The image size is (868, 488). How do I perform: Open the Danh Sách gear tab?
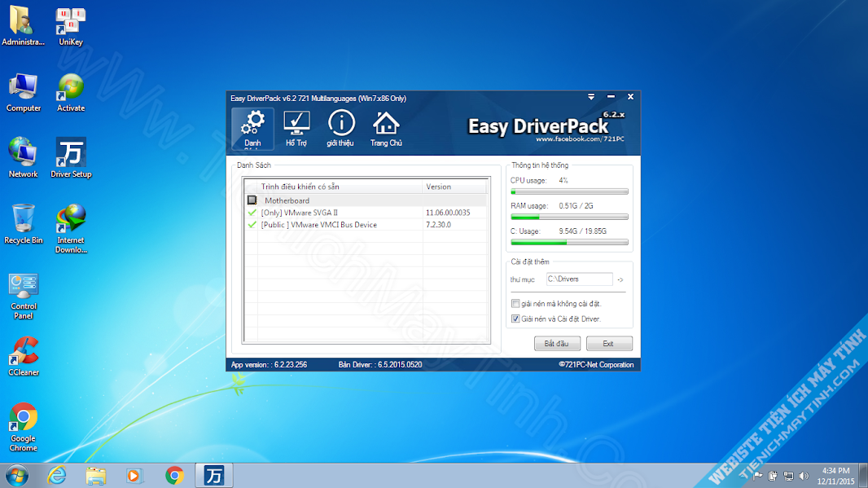pos(252,129)
